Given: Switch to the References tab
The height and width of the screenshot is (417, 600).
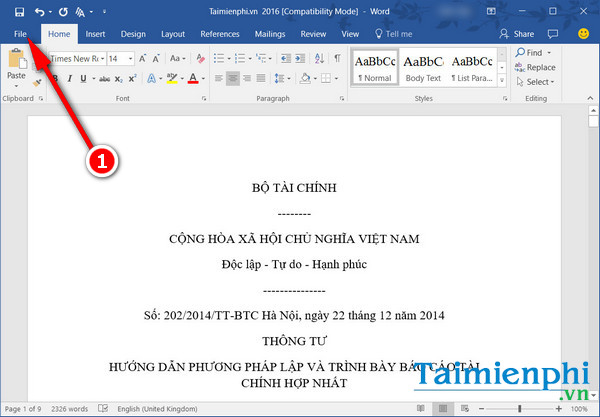Looking at the screenshot, I should click(x=219, y=33).
